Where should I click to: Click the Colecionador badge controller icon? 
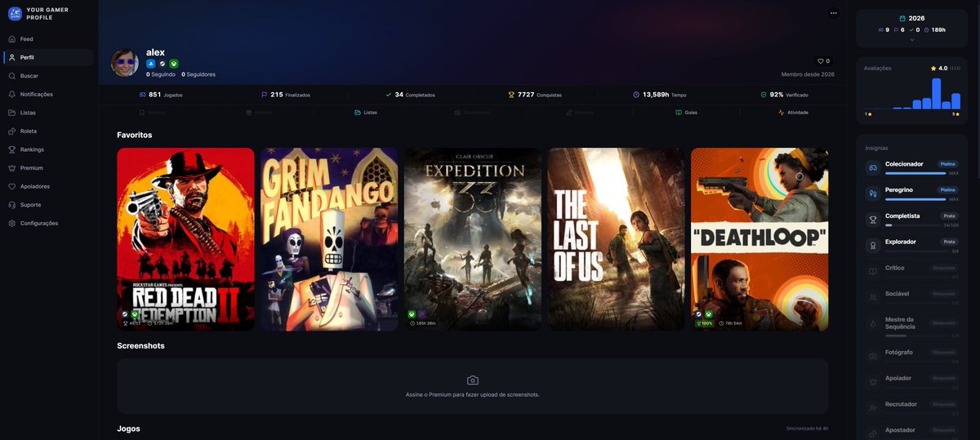click(873, 167)
